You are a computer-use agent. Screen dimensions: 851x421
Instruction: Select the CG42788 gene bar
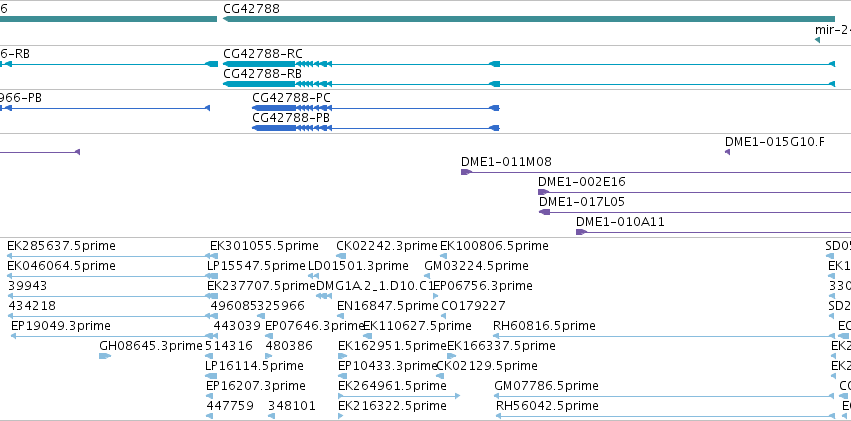(529, 19)
